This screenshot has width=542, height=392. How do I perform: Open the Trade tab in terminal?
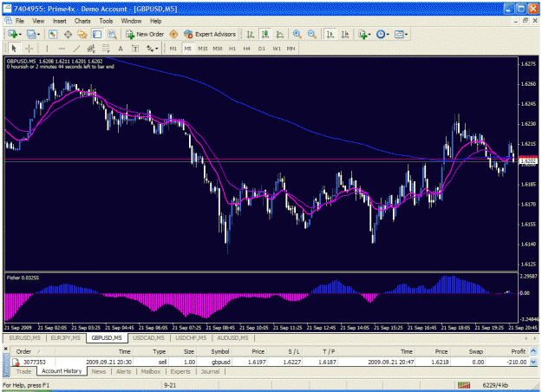24,371
